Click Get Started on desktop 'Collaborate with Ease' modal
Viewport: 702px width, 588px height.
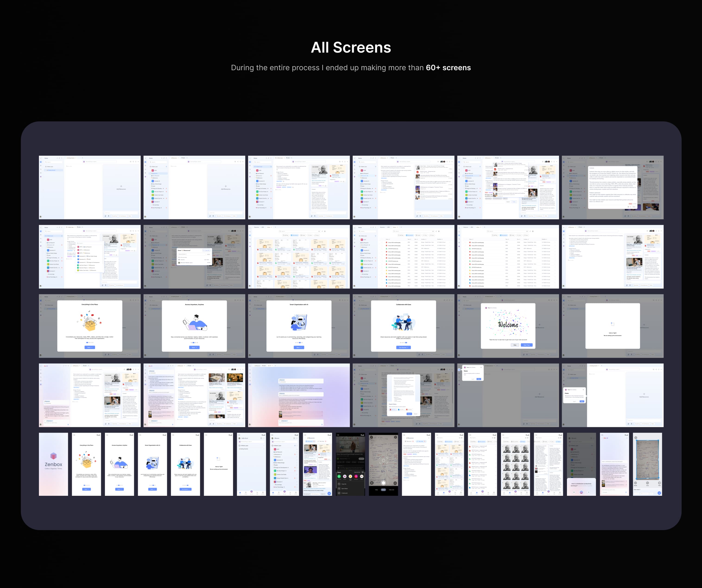404,347
